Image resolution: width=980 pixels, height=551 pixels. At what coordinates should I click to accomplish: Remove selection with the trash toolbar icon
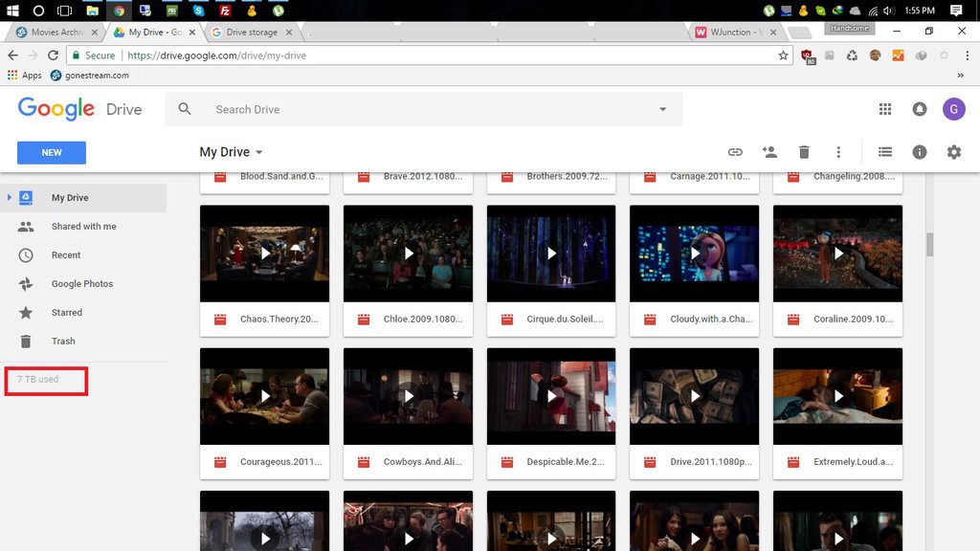804,152
